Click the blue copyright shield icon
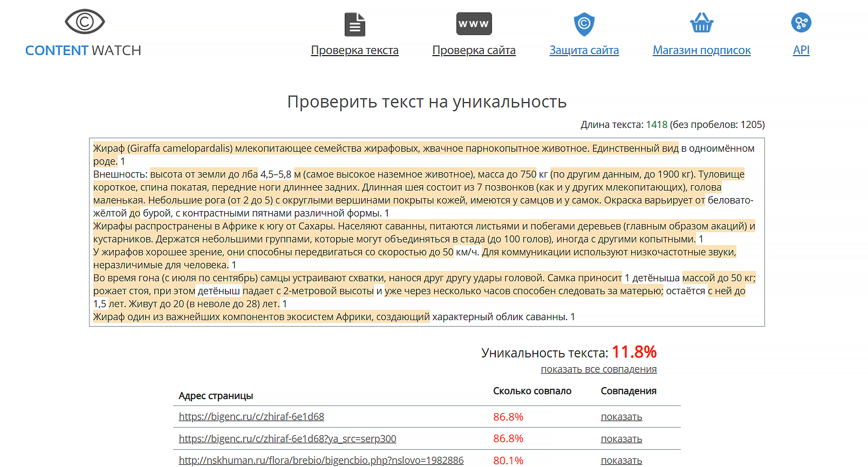The width and height of the screenshot is (868, 467). [584, 24]
